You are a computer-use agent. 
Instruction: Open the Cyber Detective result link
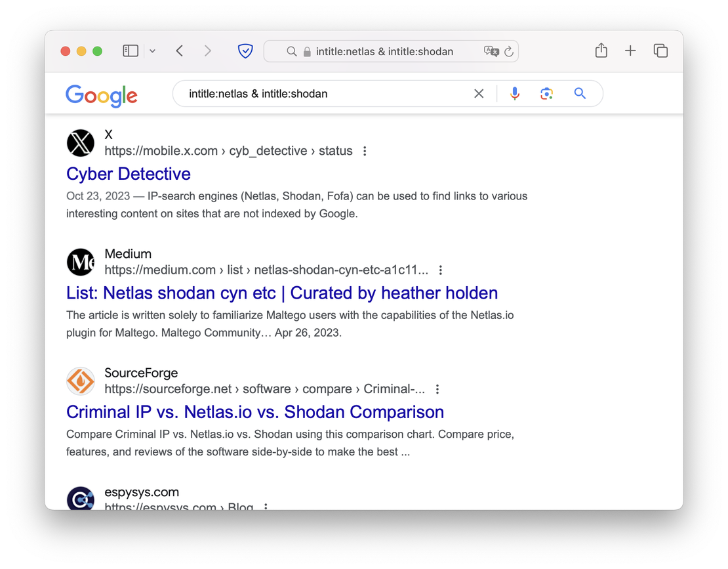tap(129, 174)
